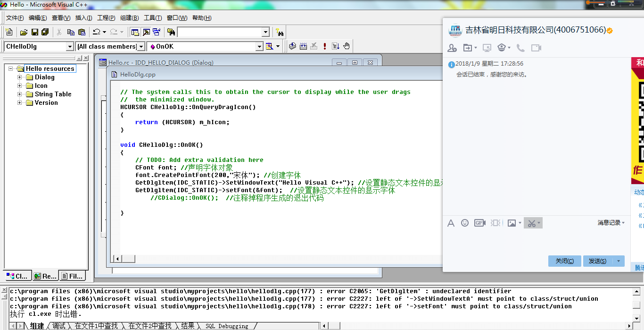
Task: Open the 查看(V) menu
Action: tap(61, 18)
